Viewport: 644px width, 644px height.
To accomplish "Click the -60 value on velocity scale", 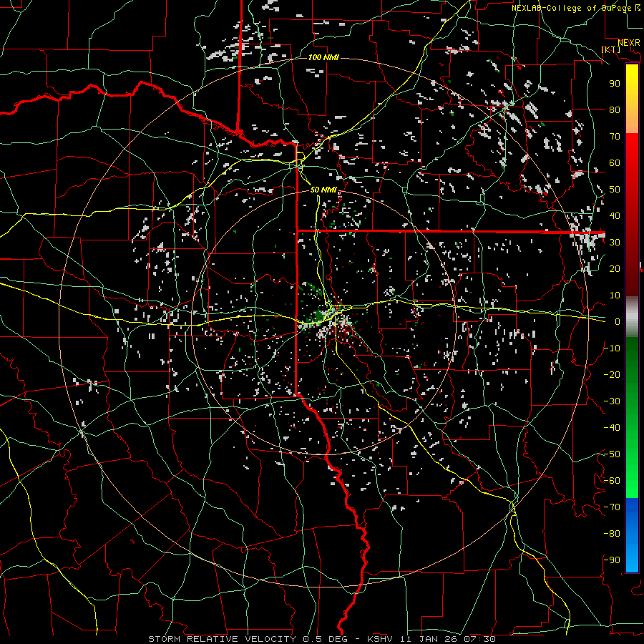I will [x=612, y=481].
